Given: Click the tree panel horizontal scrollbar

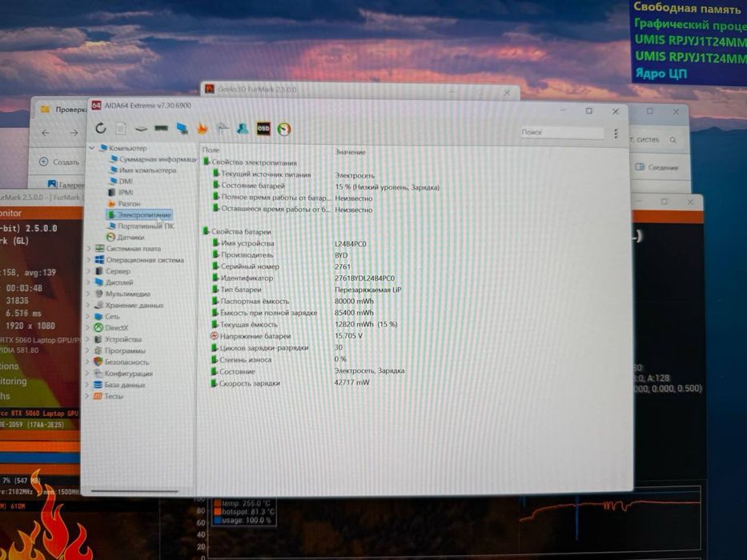Looking at the screenshot, I should pos(135,490).
